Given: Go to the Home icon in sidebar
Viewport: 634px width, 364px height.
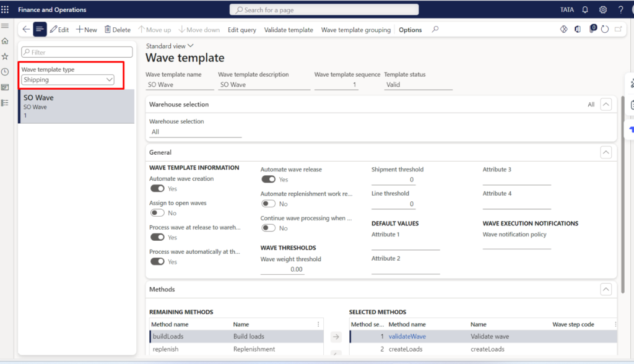Looking at the screenshot, I should tap(5, 41).
